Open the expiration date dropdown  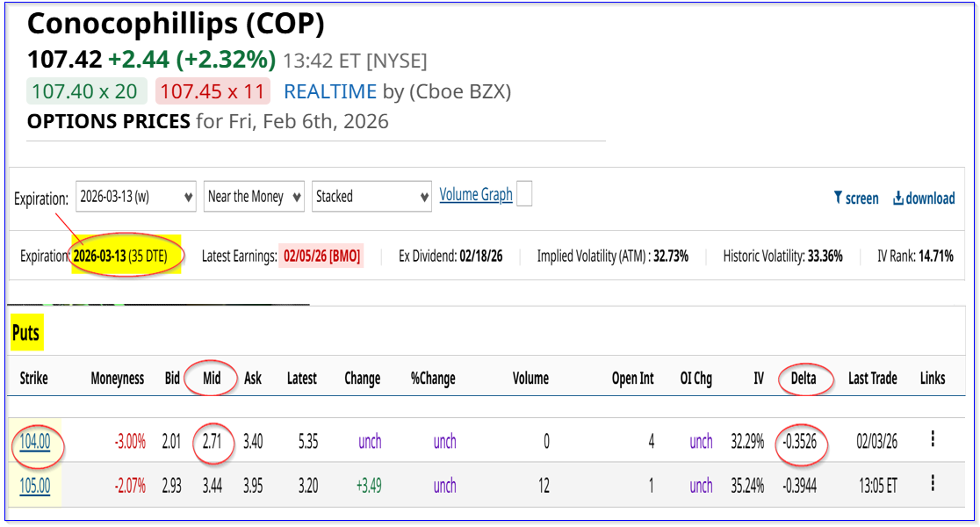click(x=136, y=197)
